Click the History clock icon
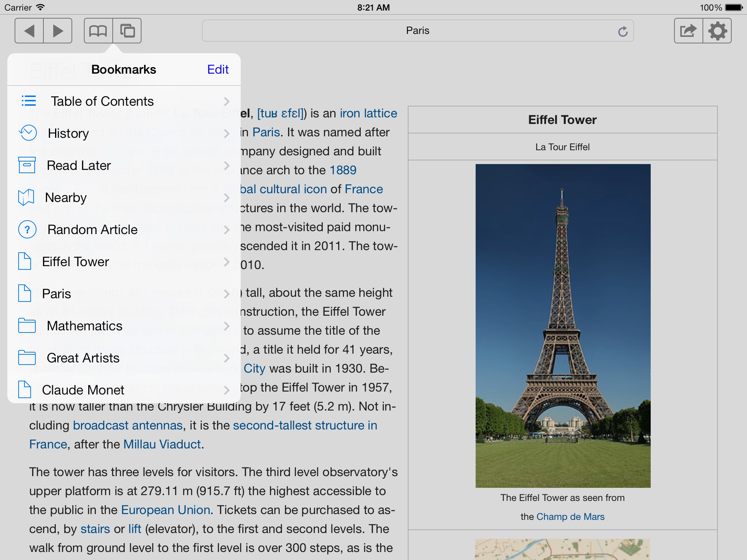The image size is (747, 560). (28, 133)
